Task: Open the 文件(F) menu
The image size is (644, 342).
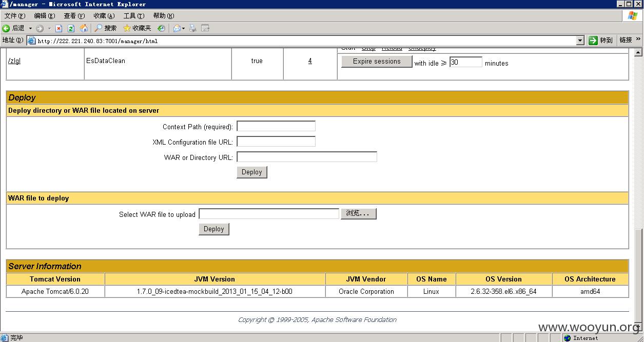Action: 14,16
